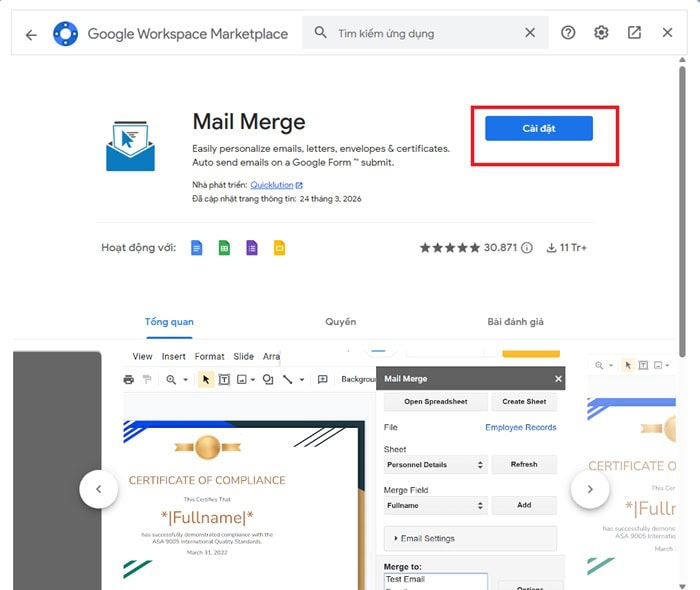Click the yellow Google Slides icon
700x590 pixels.
pyautogui.click(x=279, y=248)
